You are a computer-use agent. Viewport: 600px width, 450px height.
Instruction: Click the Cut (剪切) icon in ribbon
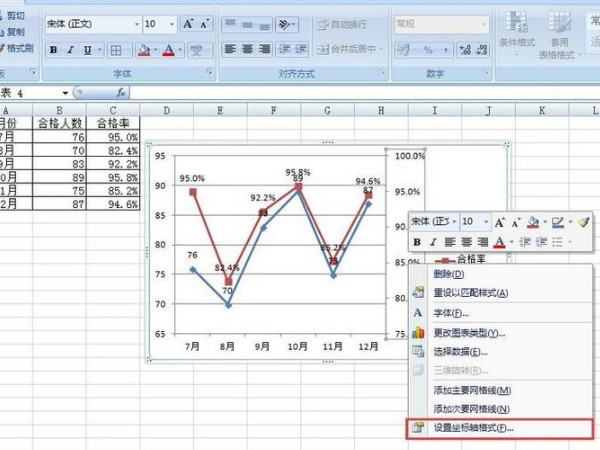pos(15,16)
